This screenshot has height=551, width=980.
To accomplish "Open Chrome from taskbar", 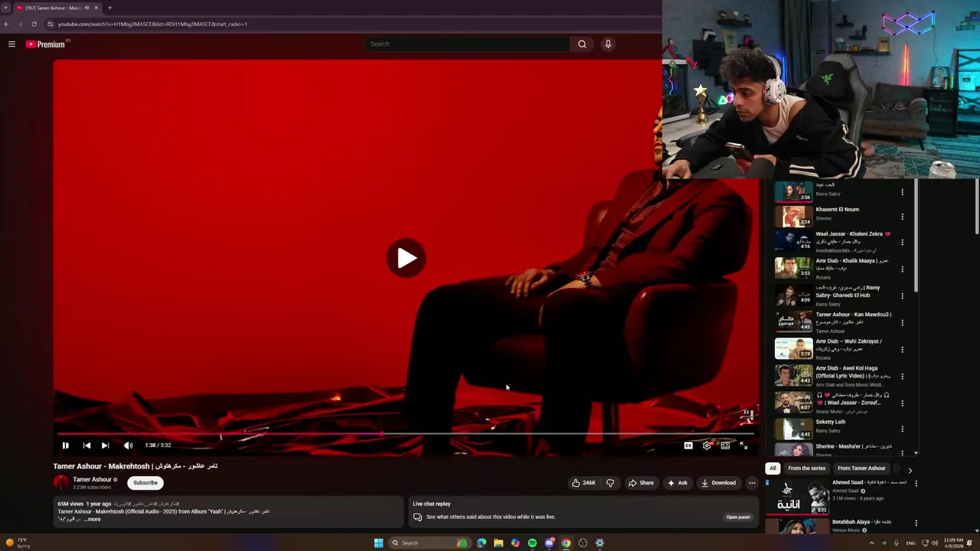I will (x=566, y=543).
